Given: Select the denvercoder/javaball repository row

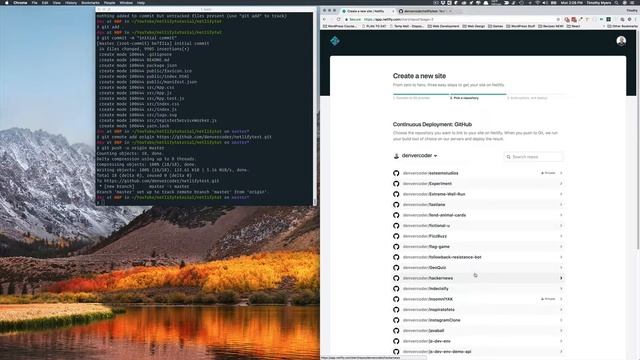Looking at the screenshot, I should [478, 331].
